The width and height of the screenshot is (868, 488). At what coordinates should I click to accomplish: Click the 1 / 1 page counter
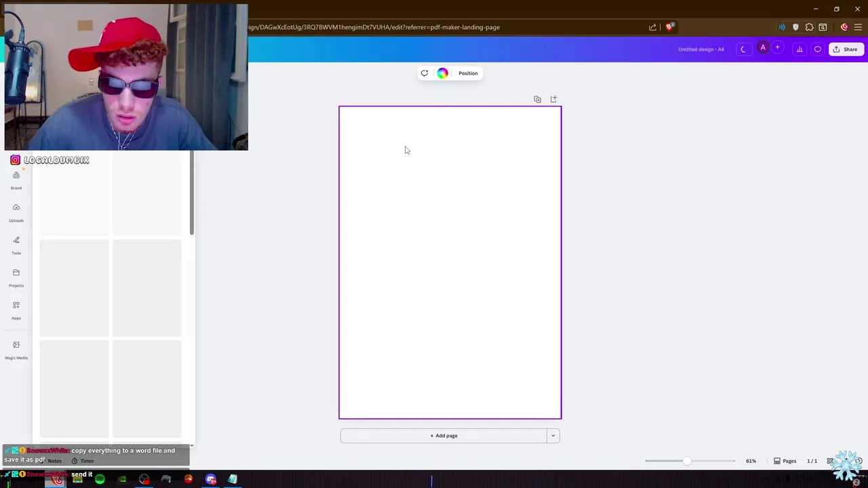[x=812, y=461]
